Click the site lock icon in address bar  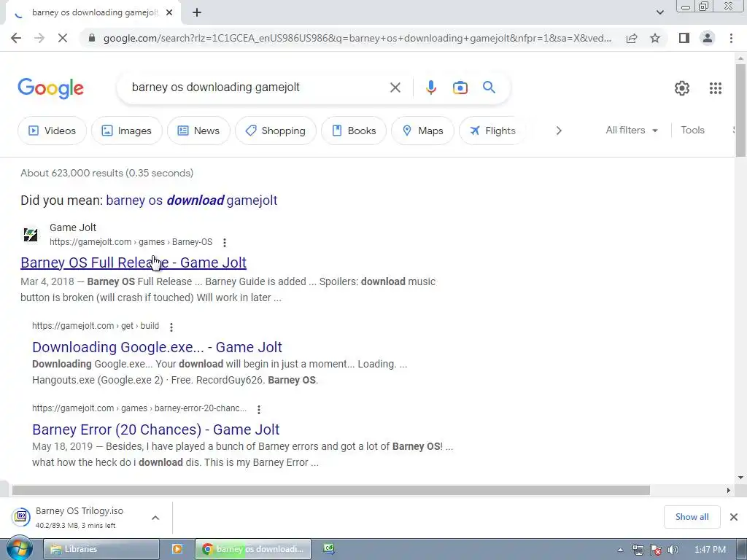coord(92,38)
